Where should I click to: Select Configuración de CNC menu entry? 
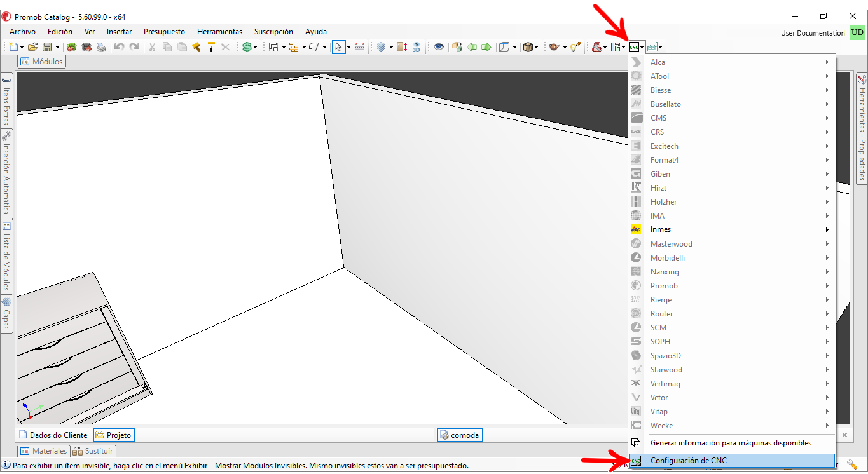[731, 461]
